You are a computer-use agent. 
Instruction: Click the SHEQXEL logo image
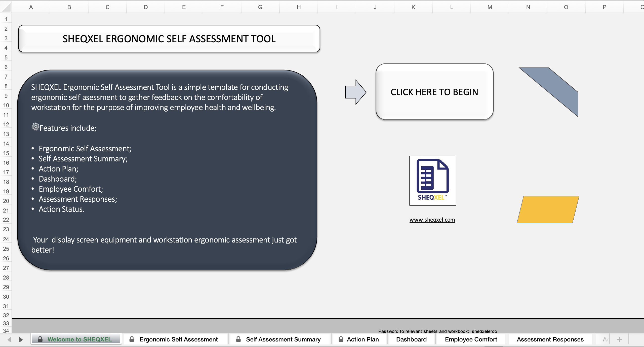(x=433, y=181)
